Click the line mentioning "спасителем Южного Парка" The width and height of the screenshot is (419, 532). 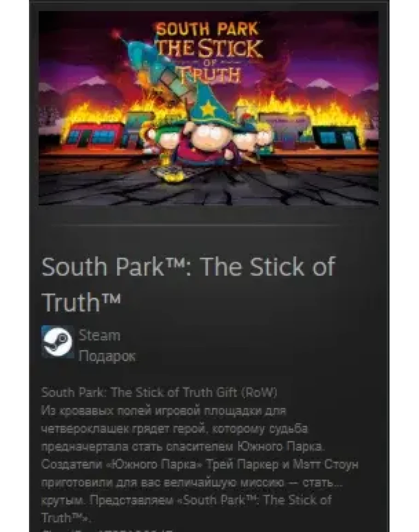183,446
